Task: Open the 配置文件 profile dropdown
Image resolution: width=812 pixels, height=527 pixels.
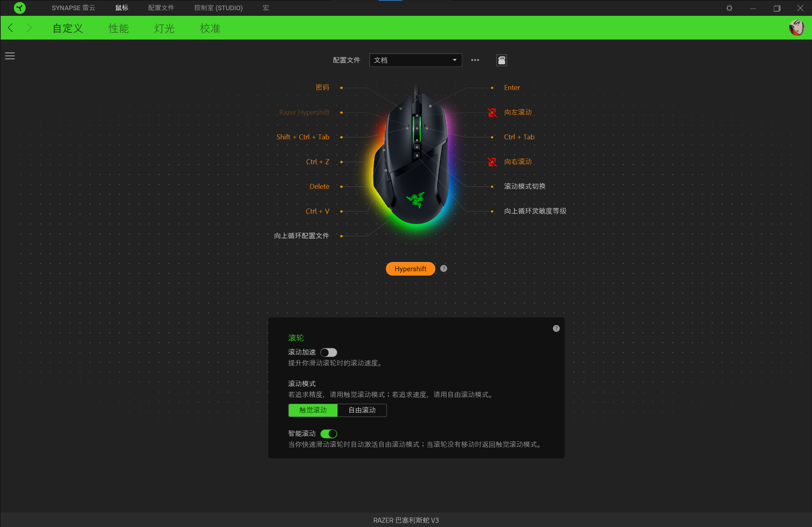Action: (416, 60)
